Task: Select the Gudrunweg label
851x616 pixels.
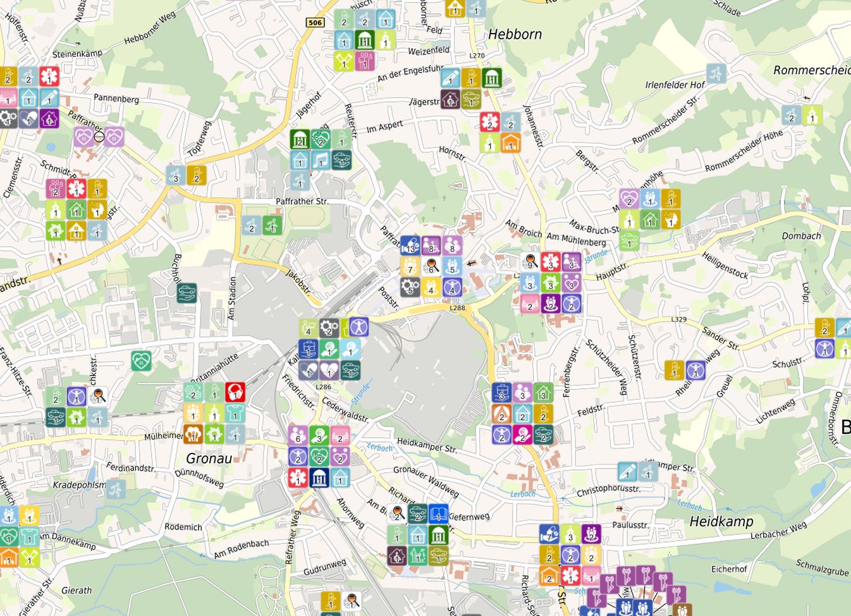Action: point(325,567)
